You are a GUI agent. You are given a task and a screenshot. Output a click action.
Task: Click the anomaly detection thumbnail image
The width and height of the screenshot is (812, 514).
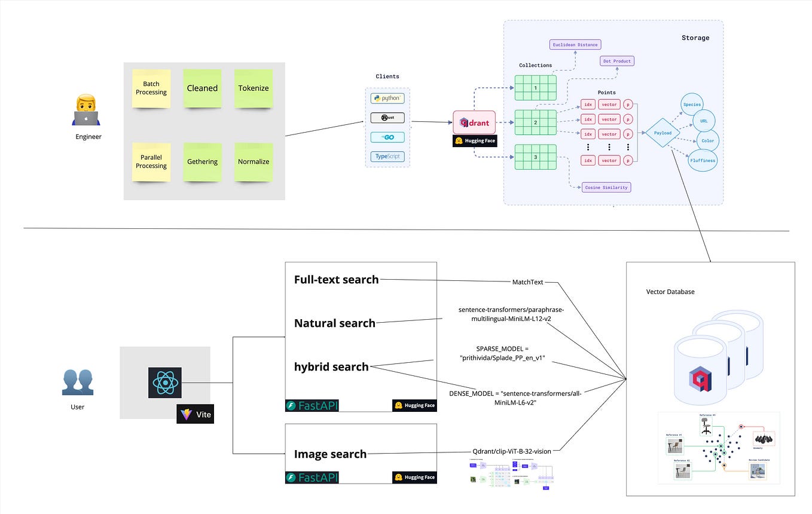coord(718,447)
